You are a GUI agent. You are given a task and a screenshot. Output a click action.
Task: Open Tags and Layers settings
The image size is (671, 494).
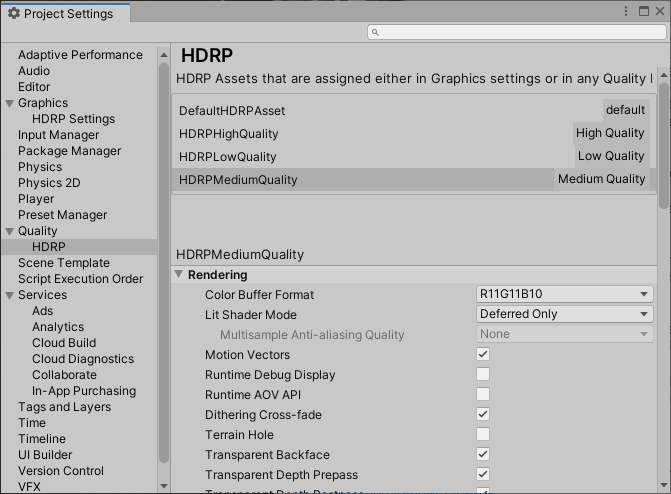65,407
